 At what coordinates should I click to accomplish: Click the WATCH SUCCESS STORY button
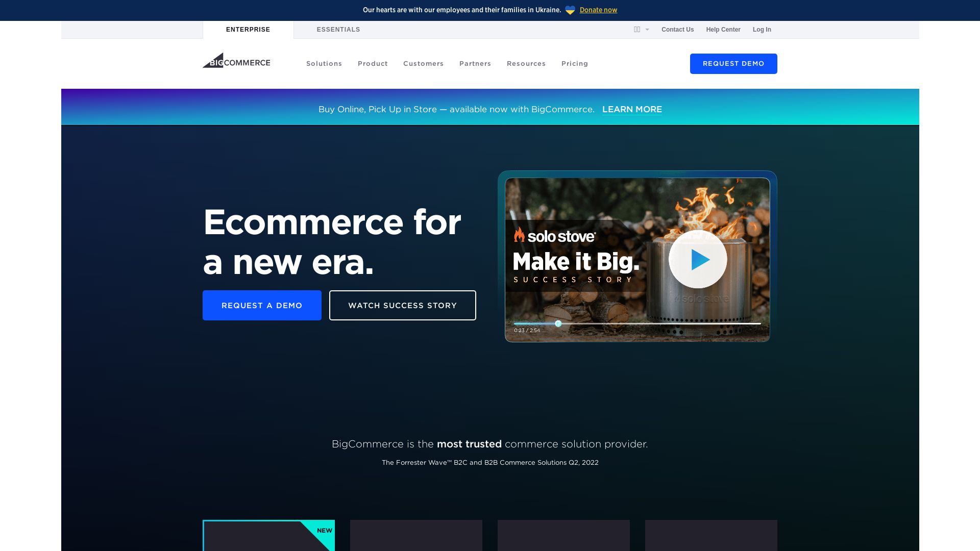403,306
